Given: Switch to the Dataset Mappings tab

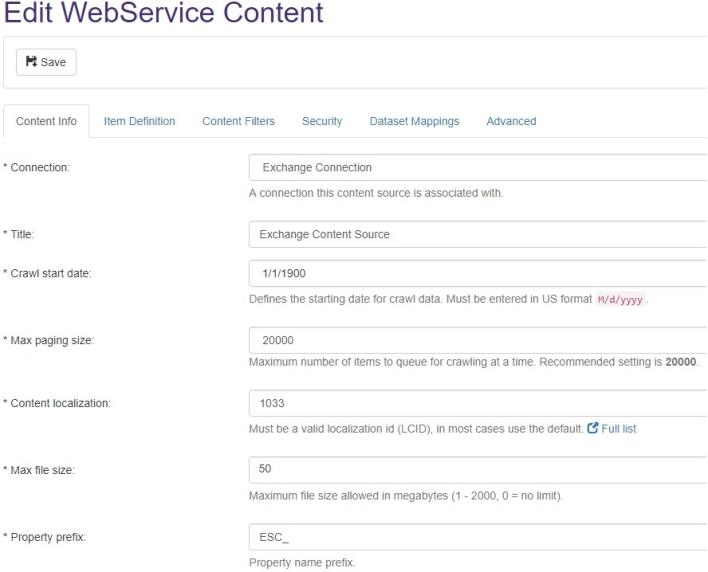Looking at the screenshot, I should (414, 121).
